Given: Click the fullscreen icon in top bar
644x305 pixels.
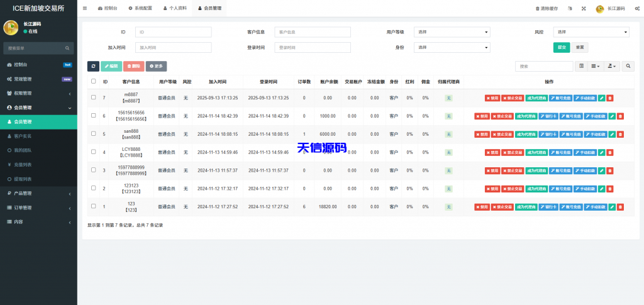Looking at the screenshot, I should click(583, 9).
